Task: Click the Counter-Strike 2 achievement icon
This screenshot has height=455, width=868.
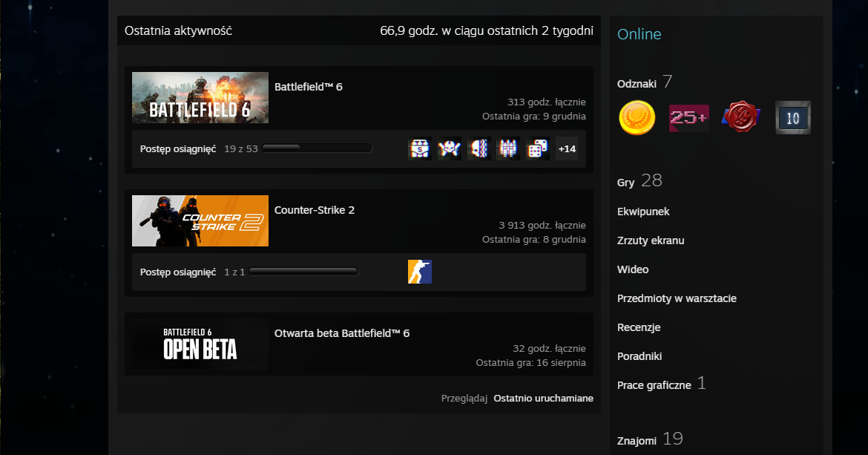Action: [420, 272]
